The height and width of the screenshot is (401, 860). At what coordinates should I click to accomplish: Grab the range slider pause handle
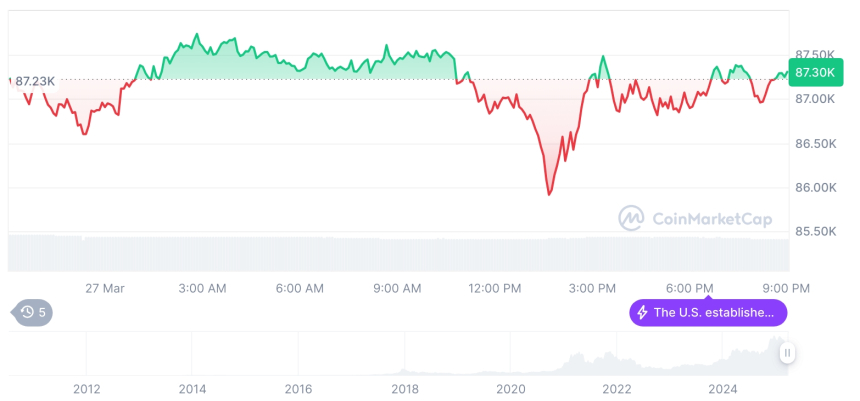pyautogui.click(x=788, y=353)
